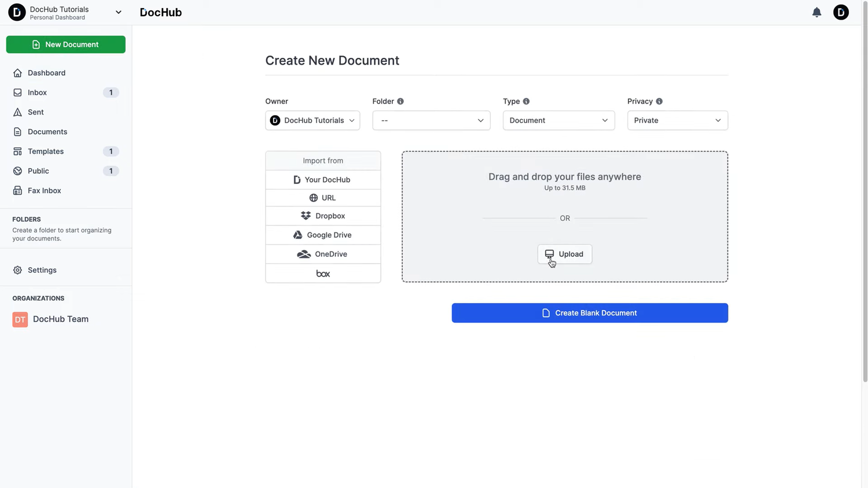
Task: Click the Fax Inbox machine icon
Action: (17, 191)
